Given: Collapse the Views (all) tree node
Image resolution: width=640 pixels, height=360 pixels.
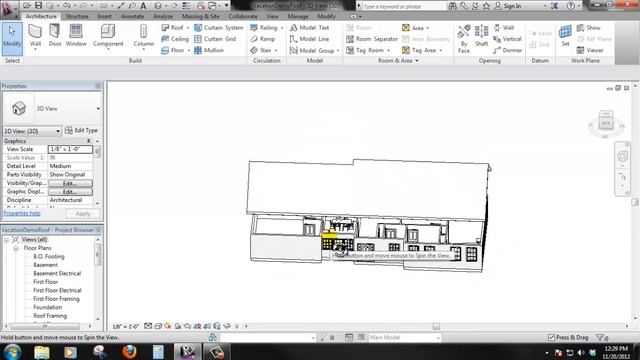Looking at the screenshot, I should pyautogui.click(x=7, y=240).
